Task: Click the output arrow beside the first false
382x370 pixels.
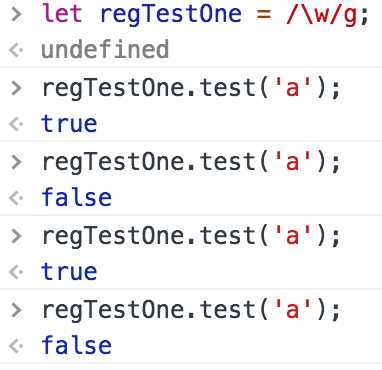Action: click(x=16, y=198)
